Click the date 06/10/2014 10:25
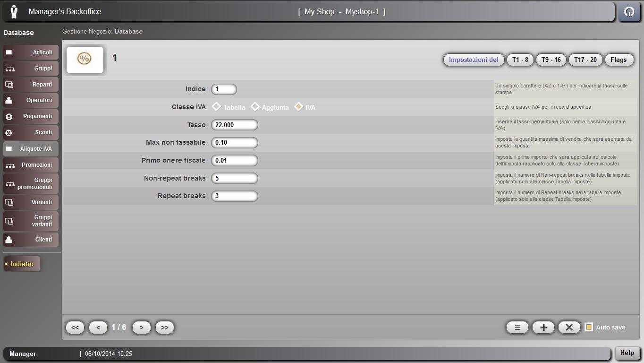644x363 pixels. click(x=109, y=354)
